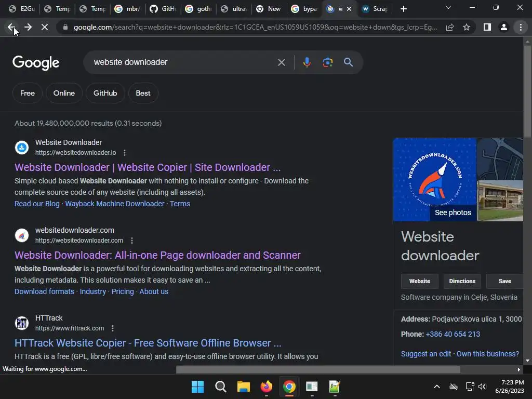Clear the Google search box text
Screen dimensions: 532x399
[281, 62]
